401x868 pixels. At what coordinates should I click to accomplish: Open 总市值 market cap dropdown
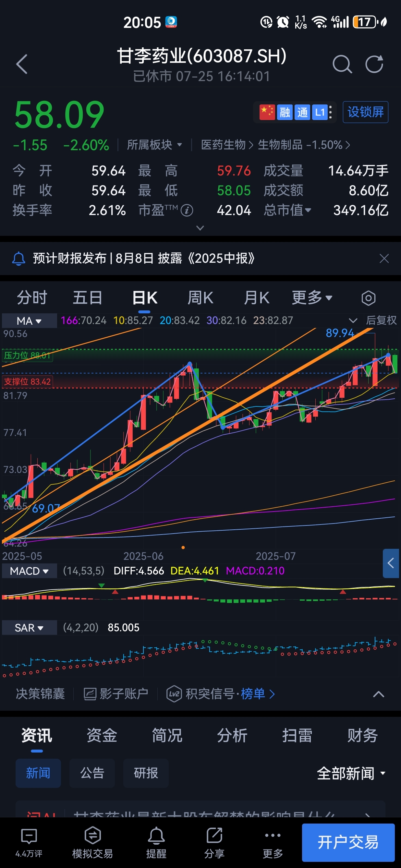(287, 210)
